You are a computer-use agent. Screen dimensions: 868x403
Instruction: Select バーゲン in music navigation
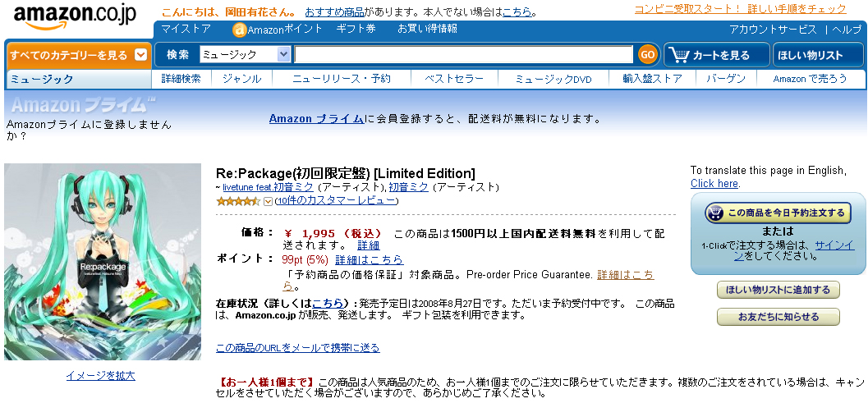click(726, 79)
